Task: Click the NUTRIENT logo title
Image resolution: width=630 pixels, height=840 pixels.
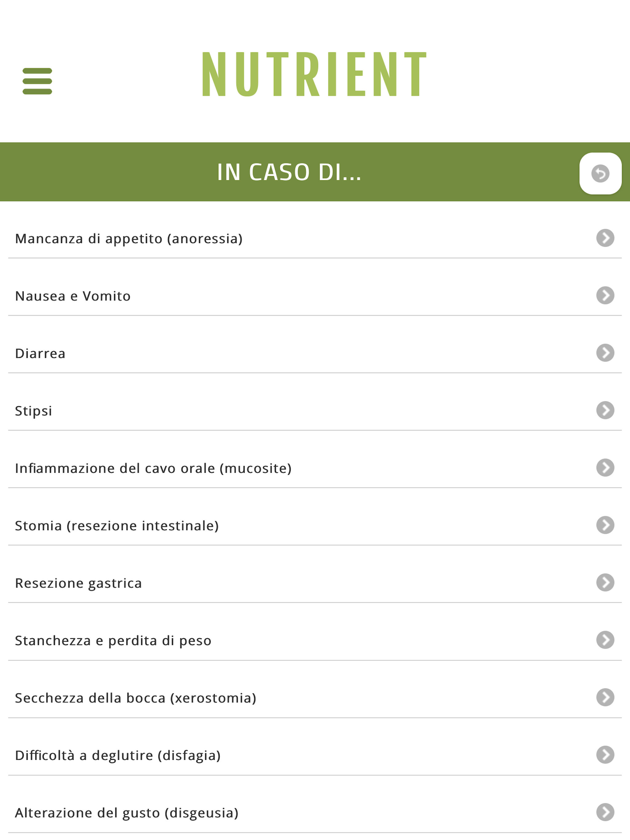Action: click(314, 74)
